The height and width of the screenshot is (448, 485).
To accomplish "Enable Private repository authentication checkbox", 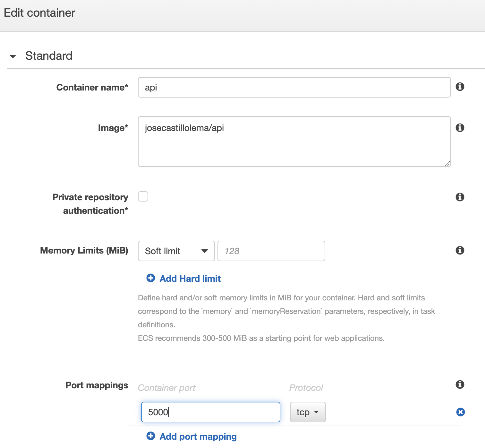I will coord(143,196).
